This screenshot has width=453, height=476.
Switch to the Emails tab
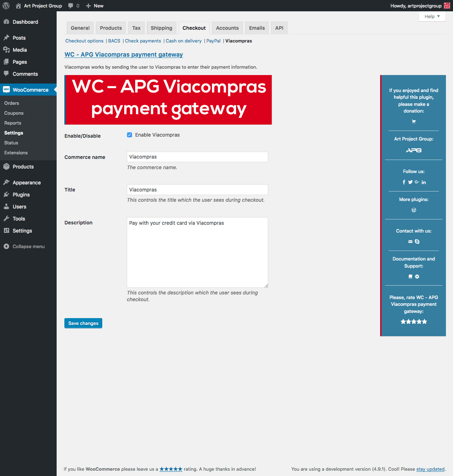257,28
